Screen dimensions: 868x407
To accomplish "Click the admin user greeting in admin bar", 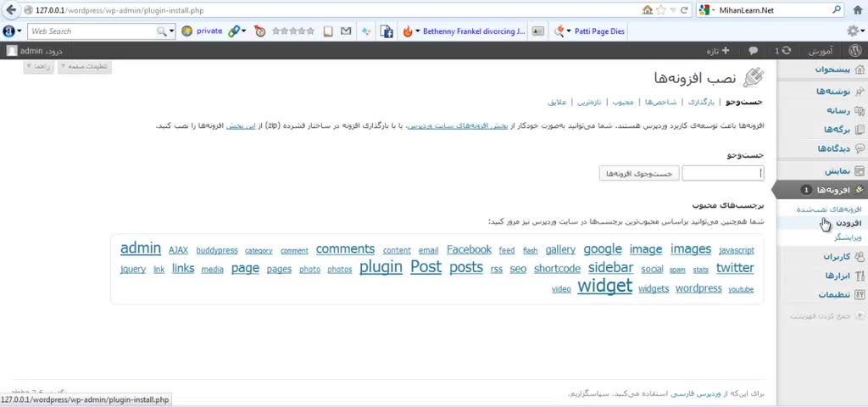I will (x=34, y=50).
